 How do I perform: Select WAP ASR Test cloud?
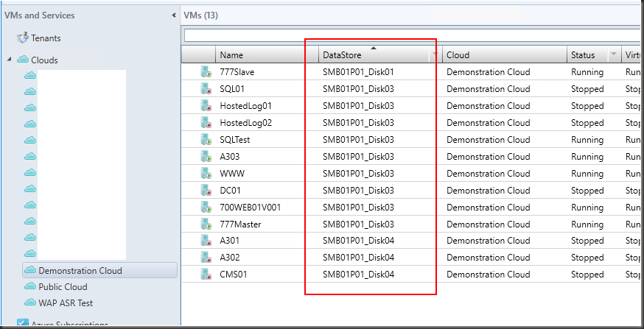tap(66, 303)
